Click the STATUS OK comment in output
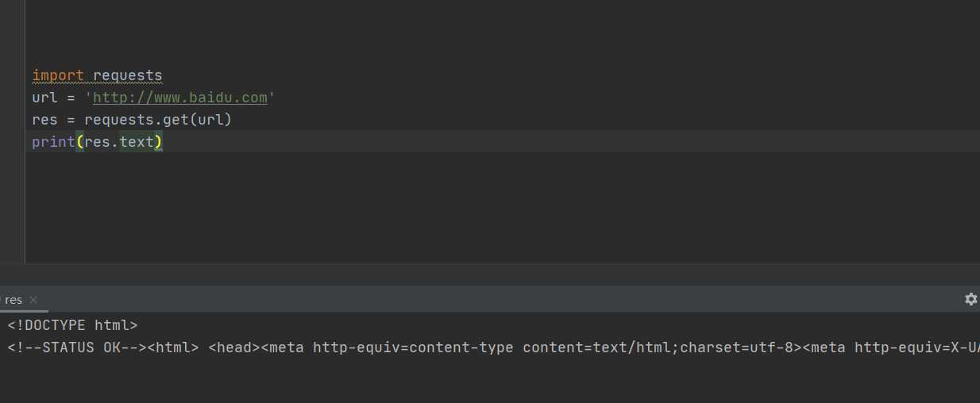980x403 pixels. (x=77, y=347)
